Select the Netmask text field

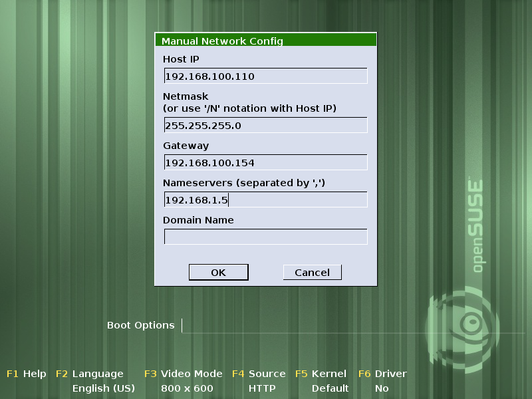coord(265,125)
